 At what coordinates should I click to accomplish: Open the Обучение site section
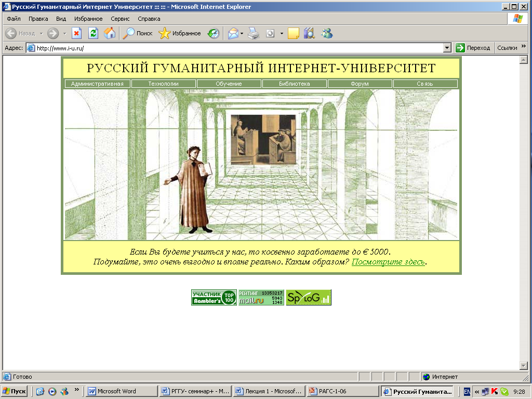(229, 84)
